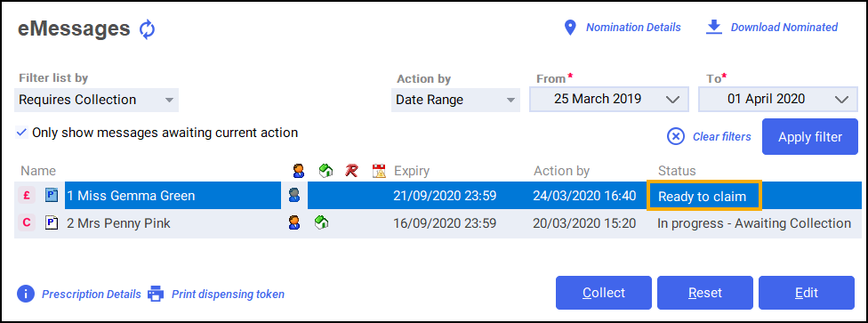868x323 pixels.
Task: Open the To date picker
Action: click(778, 99)
